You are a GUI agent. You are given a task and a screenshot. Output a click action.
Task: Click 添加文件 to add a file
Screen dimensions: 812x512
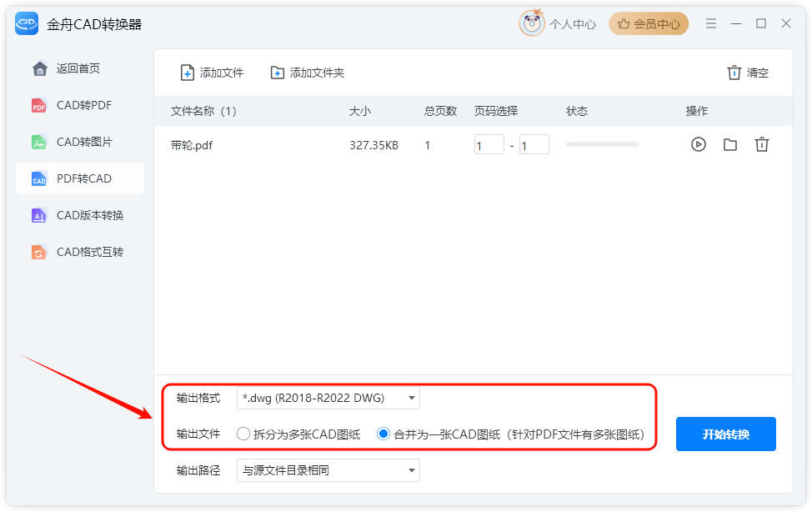[212, 73]
